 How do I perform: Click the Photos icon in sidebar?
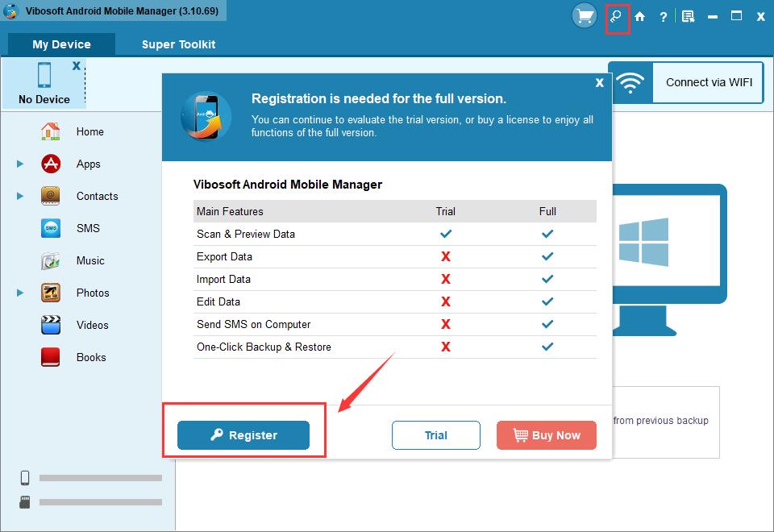[50, 293]
